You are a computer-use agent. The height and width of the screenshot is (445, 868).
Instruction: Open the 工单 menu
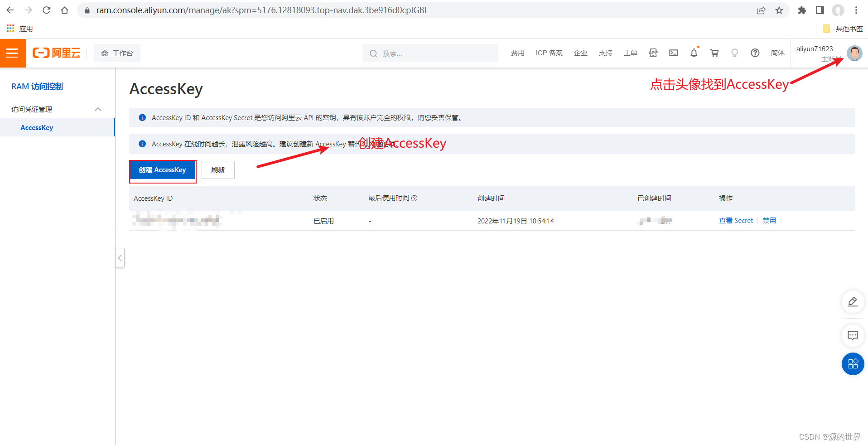pos(630,53)
